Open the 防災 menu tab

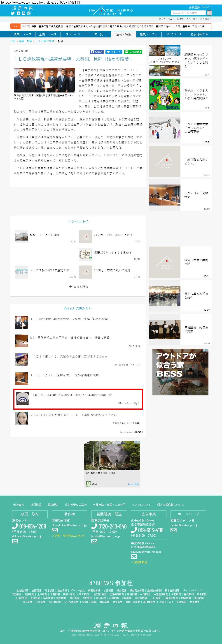click(x=98, y=34)
